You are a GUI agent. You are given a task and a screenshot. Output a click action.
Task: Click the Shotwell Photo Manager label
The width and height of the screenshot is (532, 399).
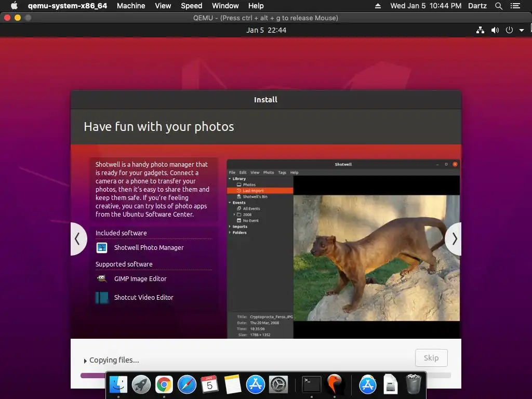click(149, 248)
